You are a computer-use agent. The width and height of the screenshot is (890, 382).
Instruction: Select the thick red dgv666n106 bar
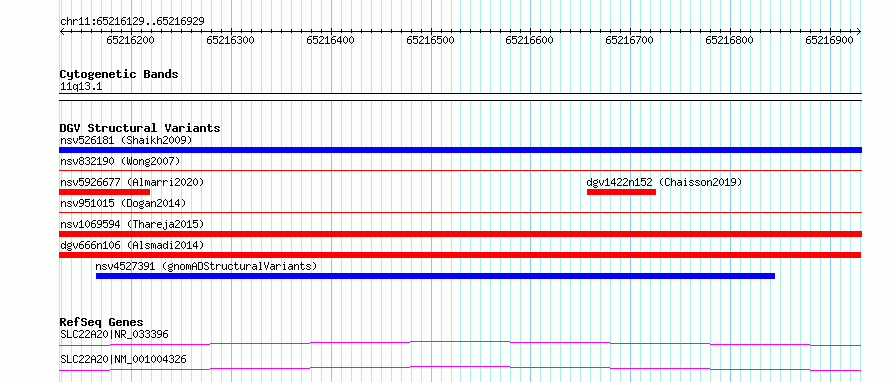coord(460,255)
